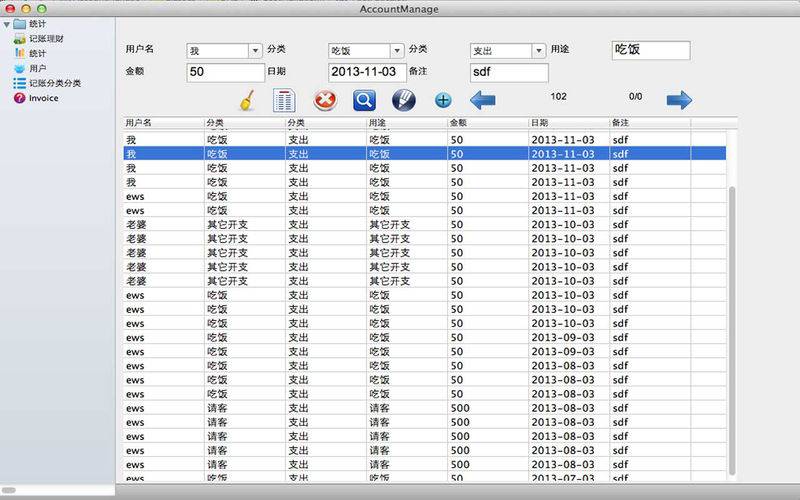Go to previous page with left arrow
The height and width of the screenshot is (500, 800).
(x=483, y=100)
